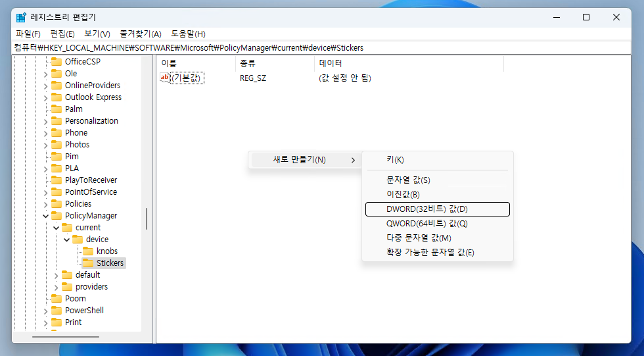The height and width of the screenshot is (356, 644).
Task: Click the Print folder icon
Action: [57, 322]
